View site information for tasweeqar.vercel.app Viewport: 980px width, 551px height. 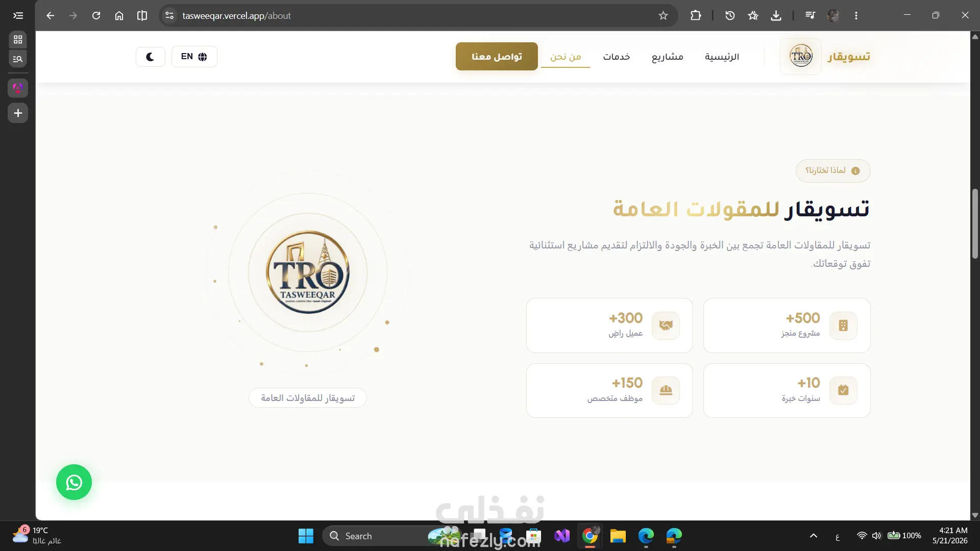(x=169, y=15)
